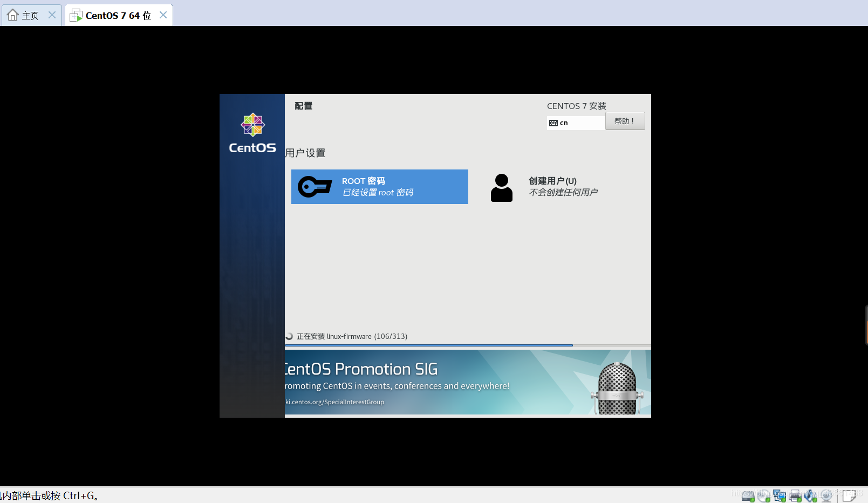Click the user silhouette icon
Viewport: 868px width, 503px height.
click(x=502, y=188)
